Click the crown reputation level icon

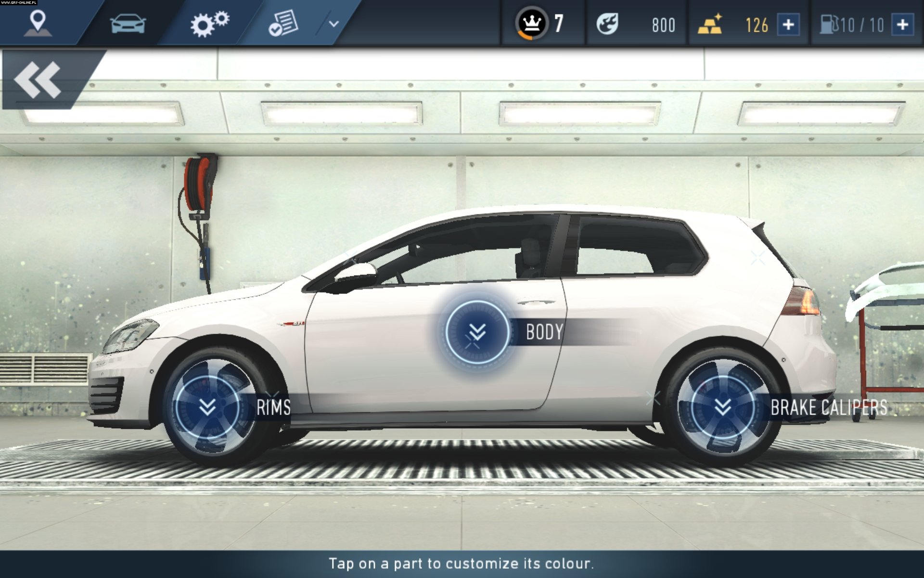click(x=532, y=23)
